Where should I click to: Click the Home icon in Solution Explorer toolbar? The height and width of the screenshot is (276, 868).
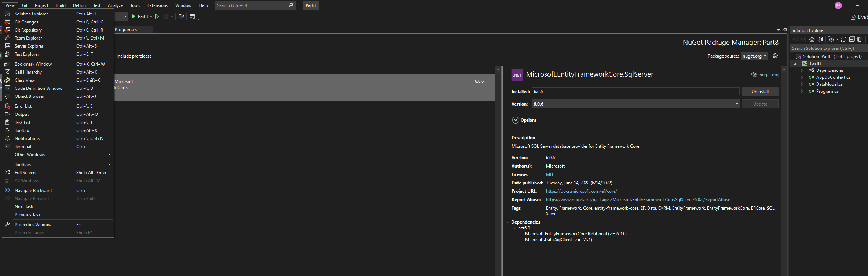click(812, 39)
